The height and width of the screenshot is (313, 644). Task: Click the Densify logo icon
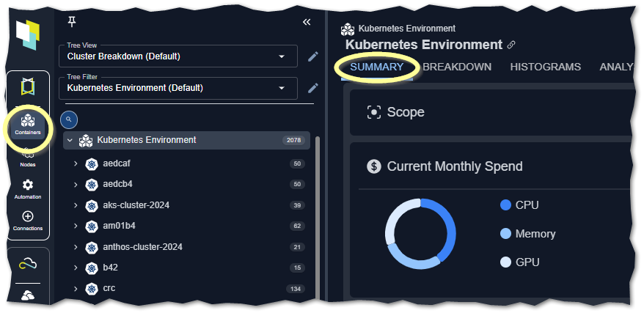pyautogui.click(x=28, y=36)
